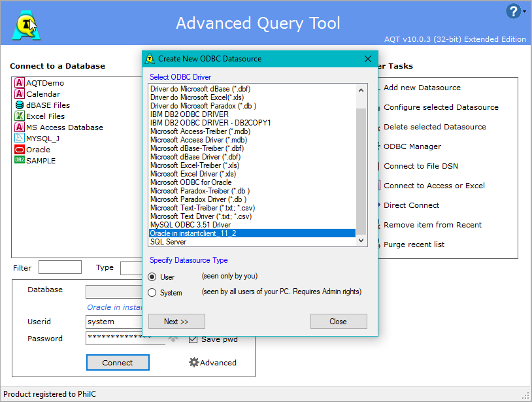This screenshot has height=402, width=532.
Task: Choose the User datasource type radio
Action: coord(152,276)
